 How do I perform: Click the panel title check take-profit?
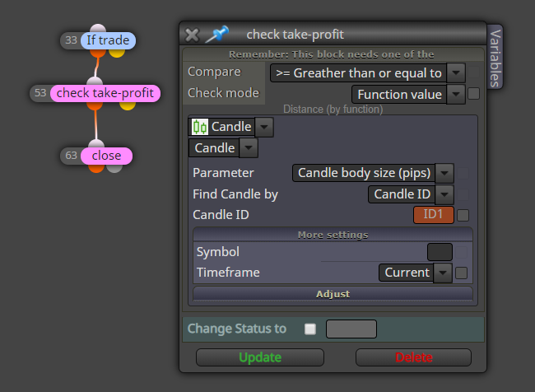(295, 35)
